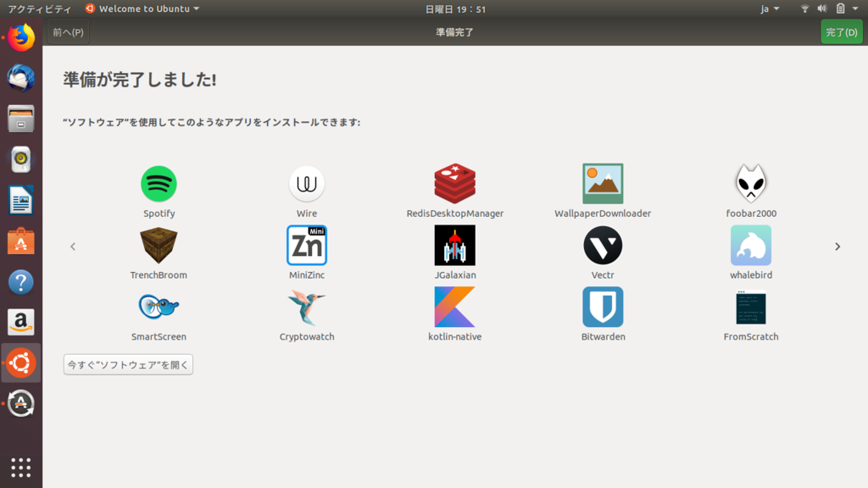The width and height of the screenshot is (868, 488).
Task: Open the clock 日曜日 19:51 menu
Action: pos(455,9)
